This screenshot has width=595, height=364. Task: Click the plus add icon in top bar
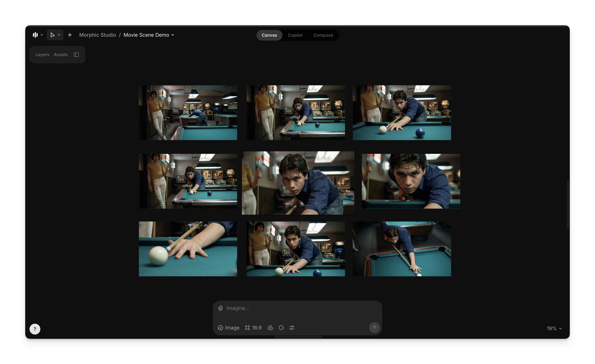70,35
